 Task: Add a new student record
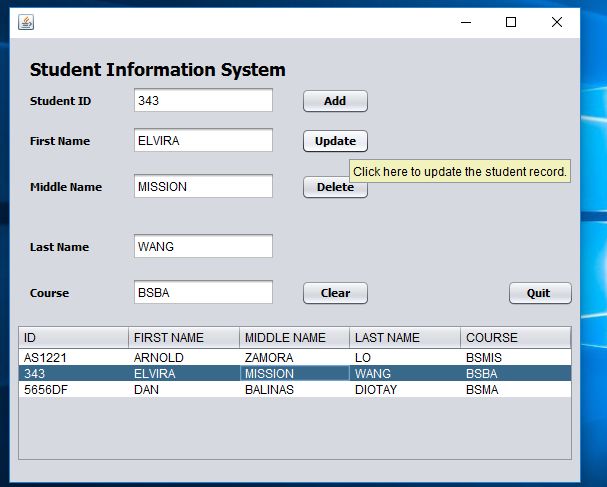tap(335, 101)
